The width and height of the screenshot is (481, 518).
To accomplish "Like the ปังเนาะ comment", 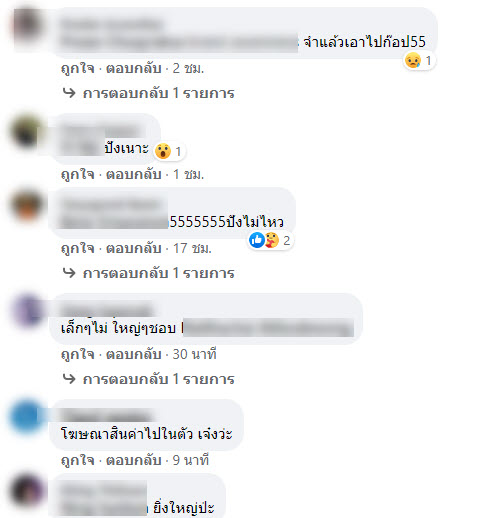I will click(78, 174).
